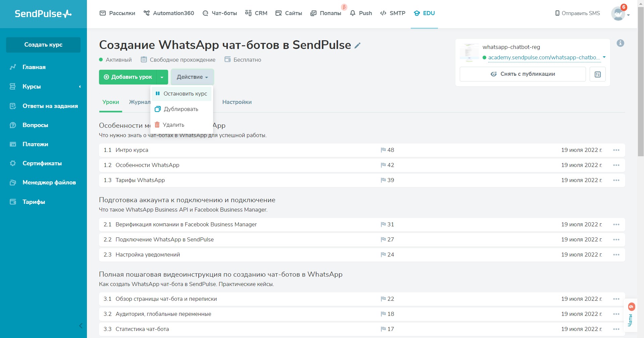
Task: Click the info icon at top right
Action: 620,43
